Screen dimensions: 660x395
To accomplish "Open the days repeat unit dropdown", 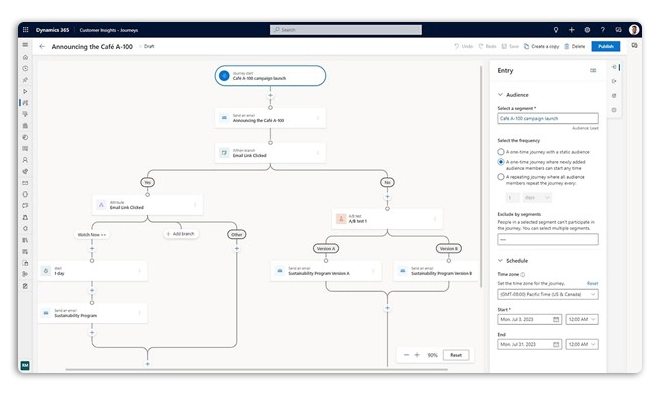I will point(537,198).
